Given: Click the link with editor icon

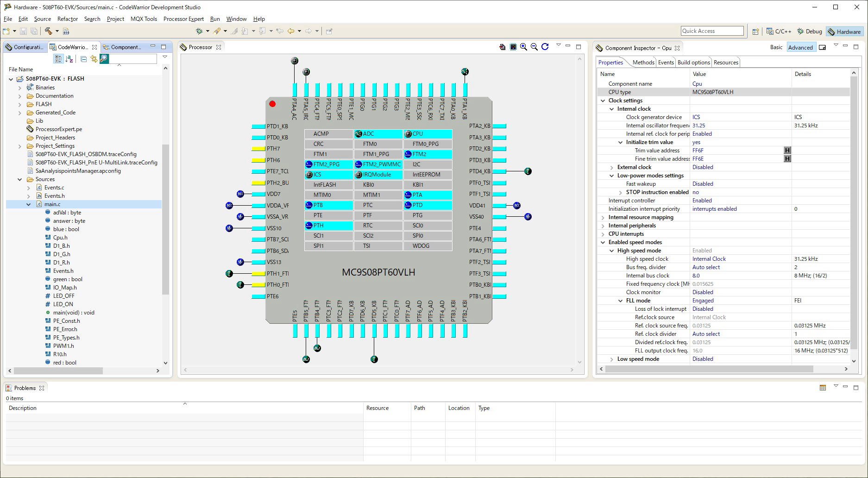Looking at the screenshot, I should coord(94,59).
